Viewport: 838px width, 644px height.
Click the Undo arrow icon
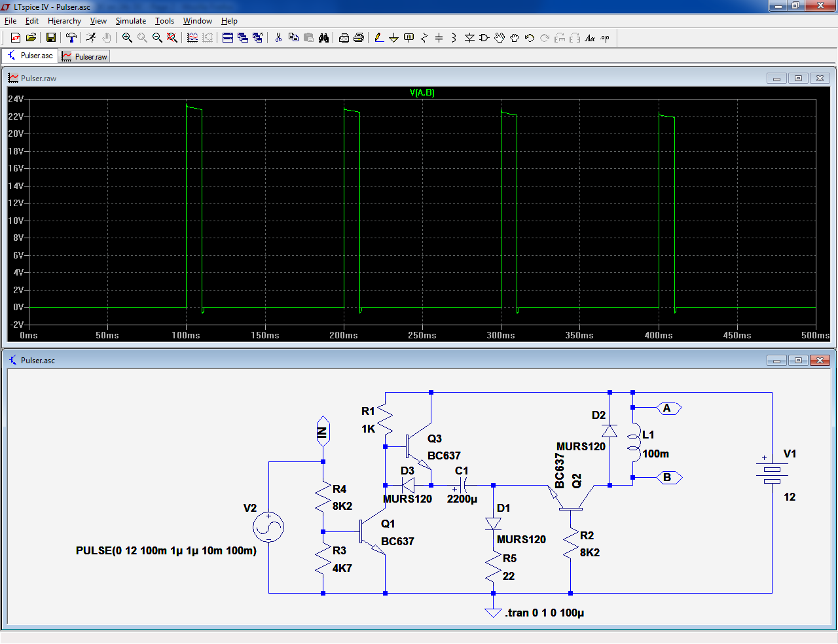530,38
